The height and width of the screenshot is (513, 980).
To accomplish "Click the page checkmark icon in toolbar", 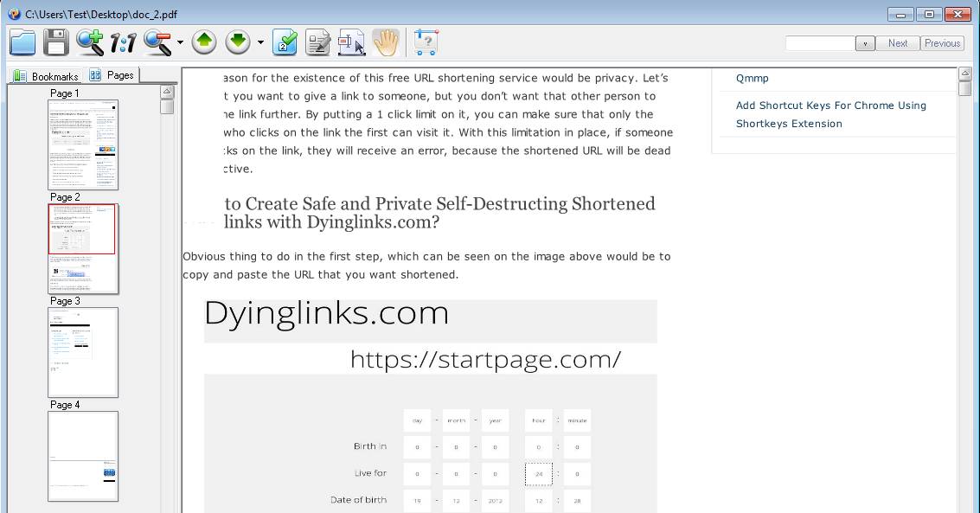I will [x=285, y=42].
